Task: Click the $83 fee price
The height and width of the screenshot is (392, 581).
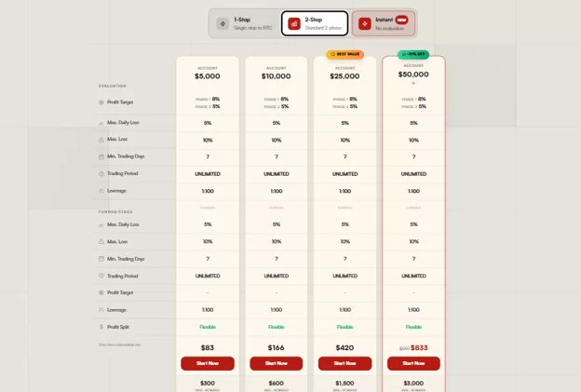Action: 208,347
